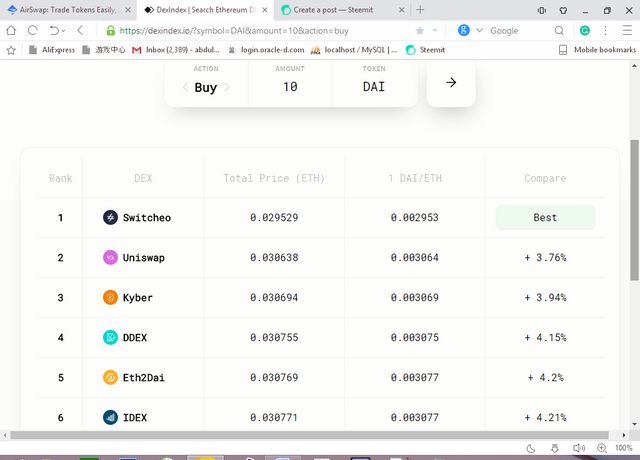The width and height of the screenshot is (640, 460).
Task: Click Eth2Dai rate 0.003077
Action: pos(415,378)
